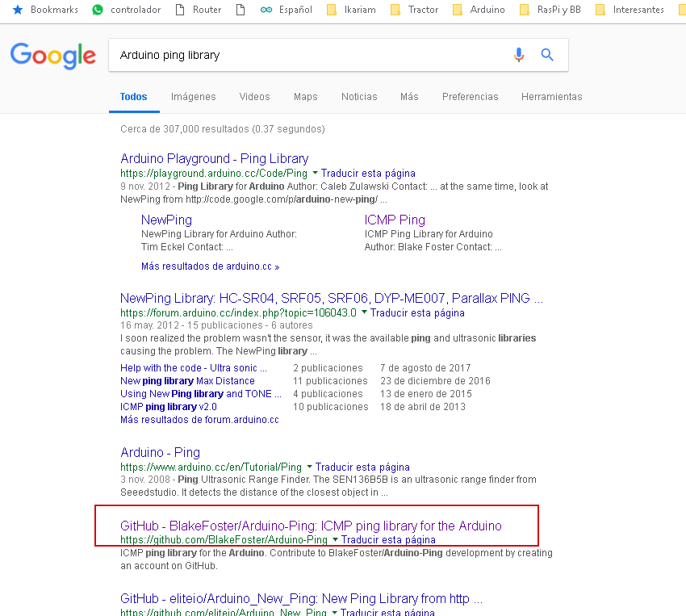Viewport: 686px width, 616px height.
Task: Click '13 de enero de 2015' date
Action: click(426, 394)
